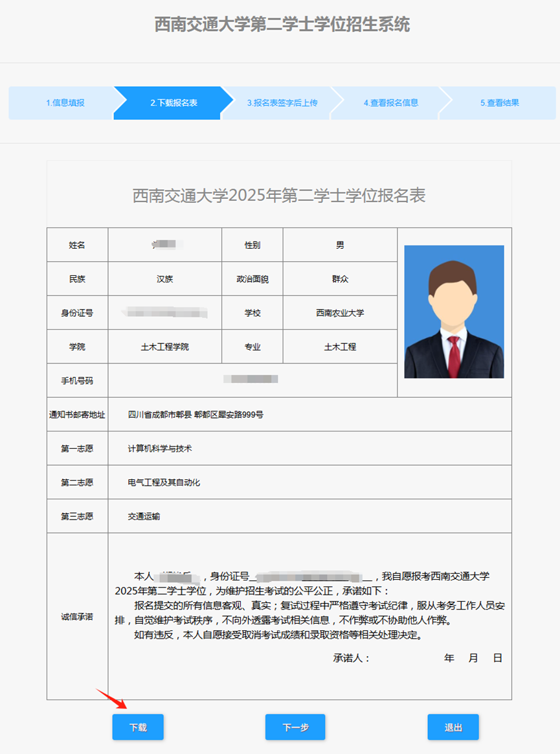The image size is (560, 754).
Task: Click the 土木工程学院 college cell
Action: coord(164,347)
